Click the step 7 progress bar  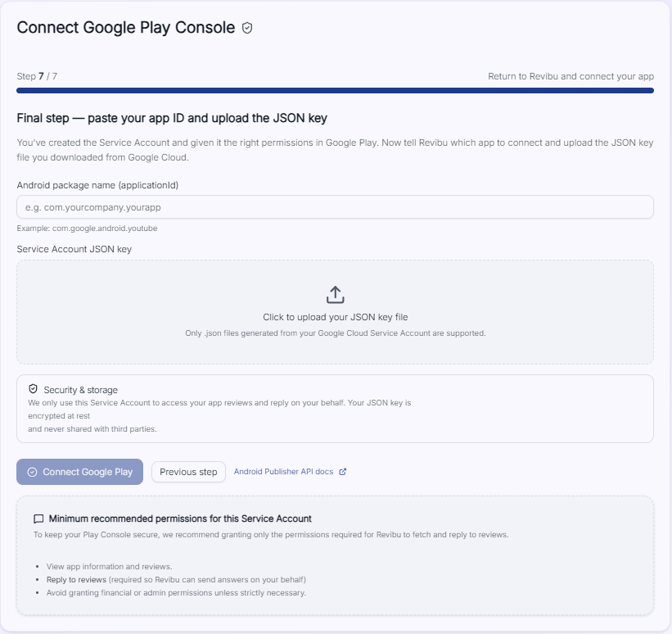[x=336, y=88]
